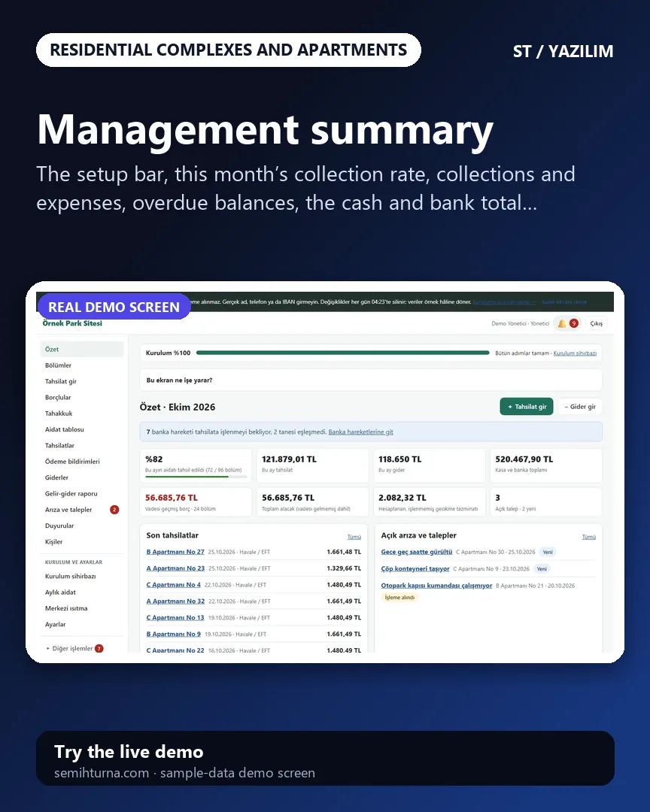The width and height of the screenshot is (650, 812).
Task: Click the 2.082,32 TL gecikme tazminatı card
Action: [x=429, y=501]
